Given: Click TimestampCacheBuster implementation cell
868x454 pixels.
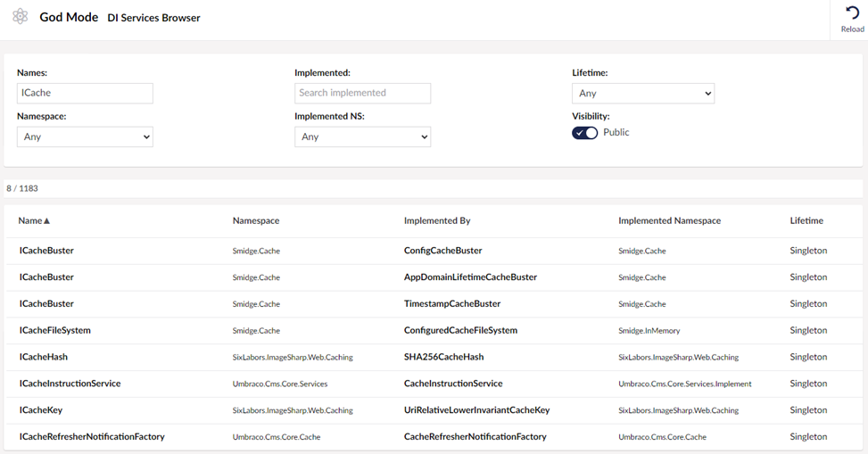Looking at the screenshot, I should click(x=451, y=304).
